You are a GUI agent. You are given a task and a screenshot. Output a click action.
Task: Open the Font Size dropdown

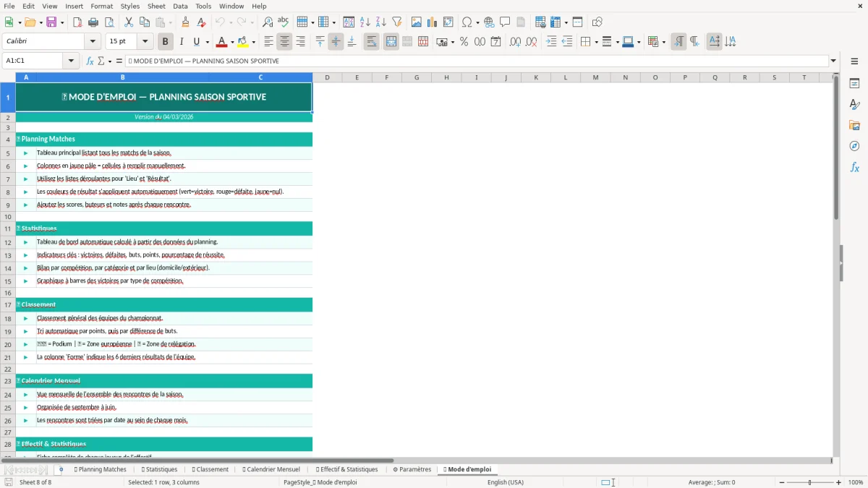(x=145, y=42)
